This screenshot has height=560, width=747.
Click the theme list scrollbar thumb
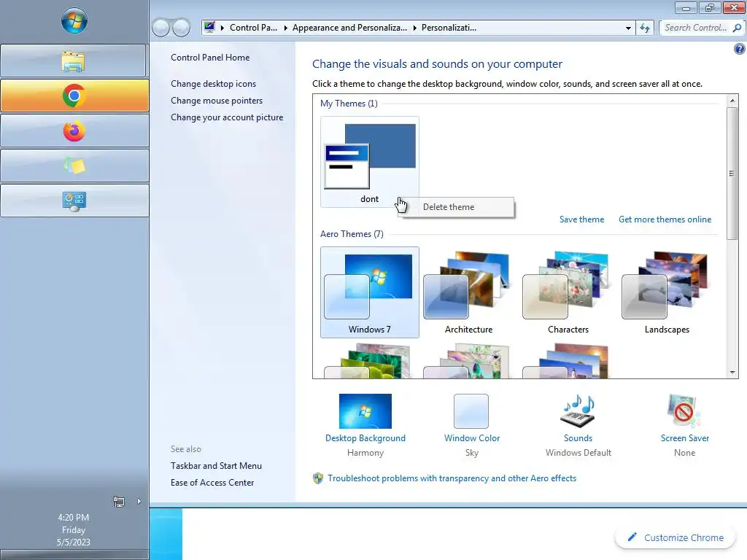point(732,174)
